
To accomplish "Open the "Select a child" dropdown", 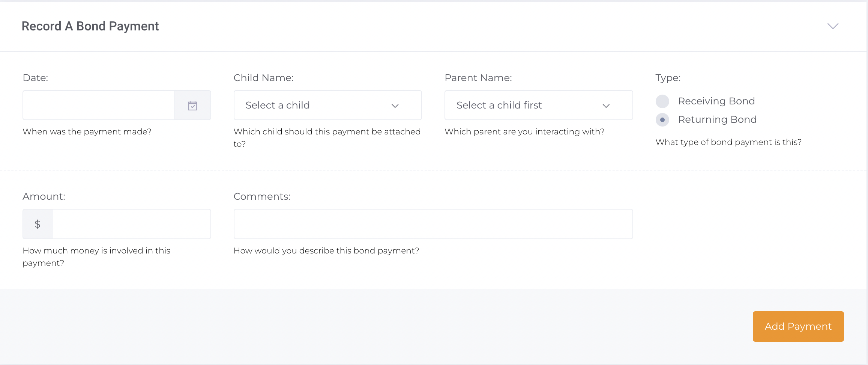I will [x=327, y=106].
